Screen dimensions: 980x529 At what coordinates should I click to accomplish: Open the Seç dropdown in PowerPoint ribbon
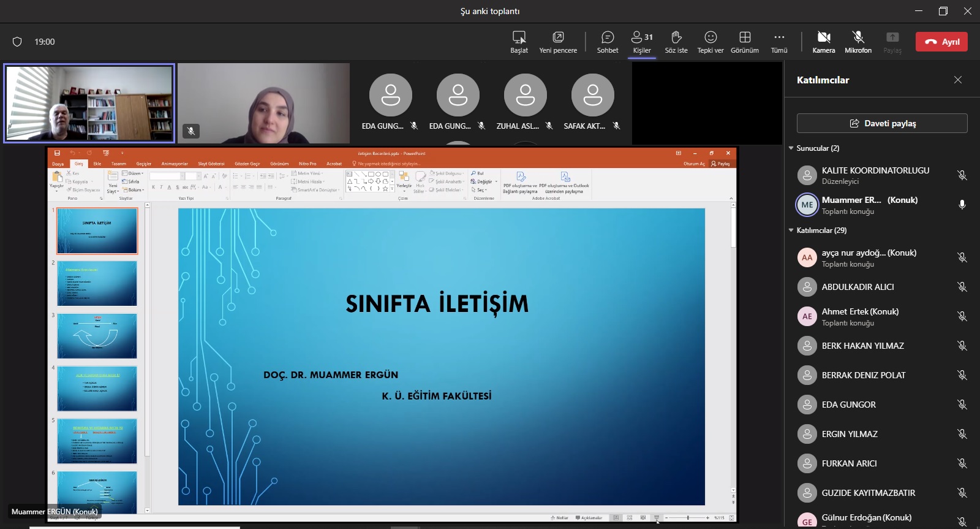[x=479, y=190]
